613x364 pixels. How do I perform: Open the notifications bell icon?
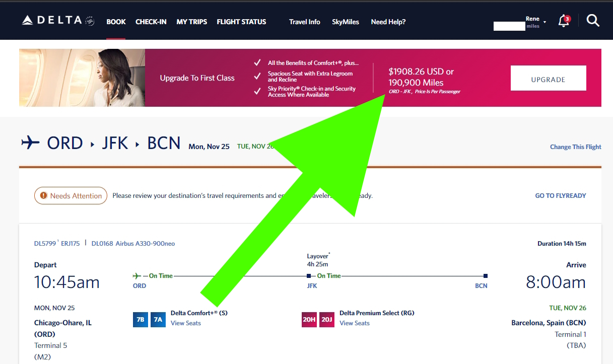[x=564, y=21]
